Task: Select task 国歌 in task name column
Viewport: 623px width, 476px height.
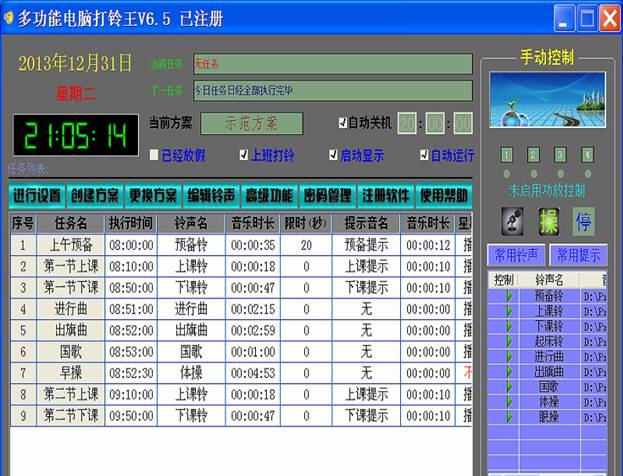Action: 71,352
